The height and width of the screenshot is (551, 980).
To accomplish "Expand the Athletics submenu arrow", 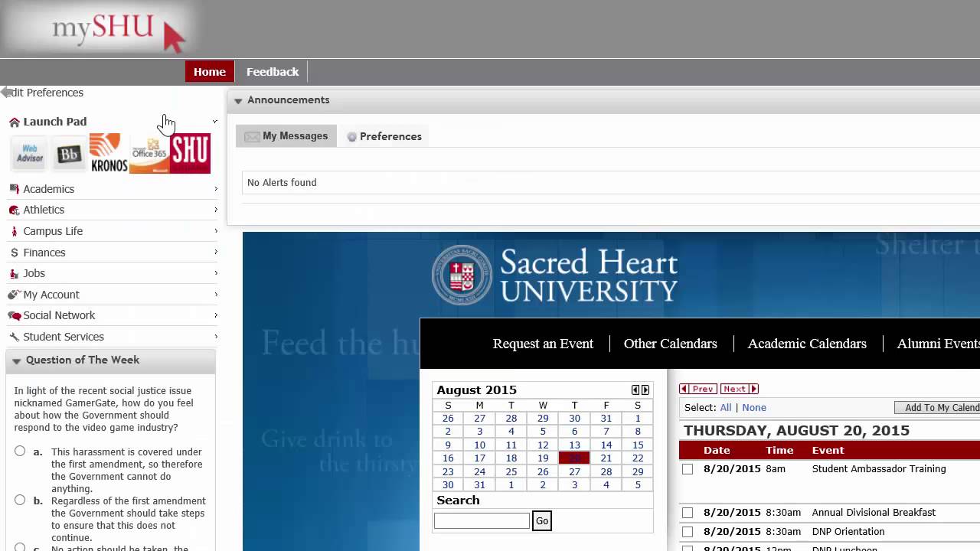I will point(215,209).
